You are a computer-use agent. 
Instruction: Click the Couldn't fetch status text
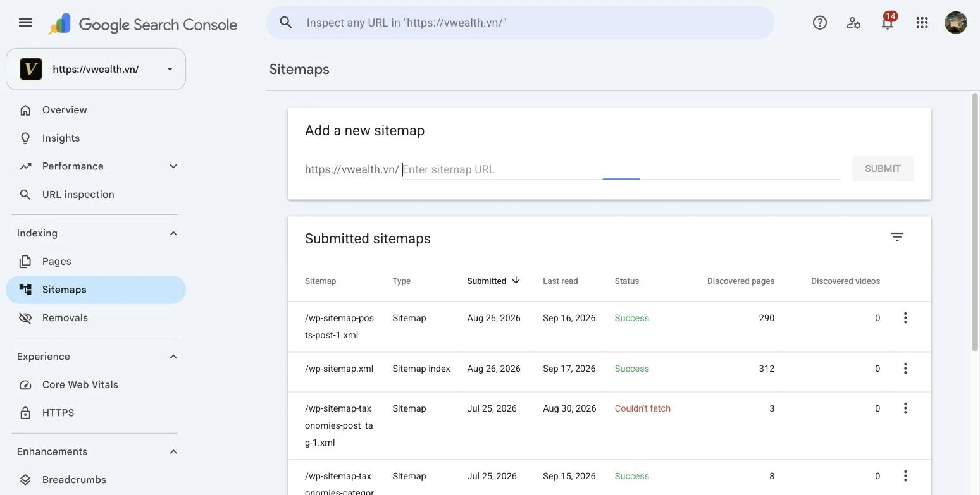[642, 408]
